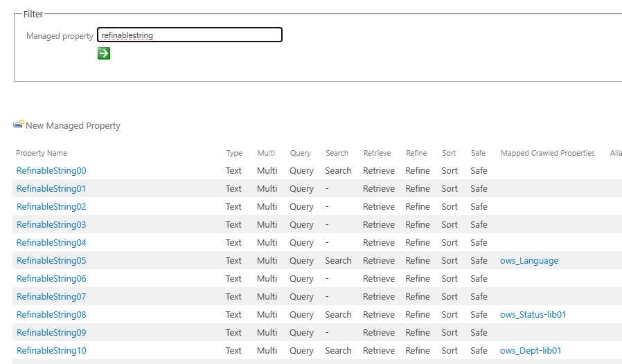Viewport: 622px width, 364px height.
Task: Open RefinableString01 property link
Action: 51,189
